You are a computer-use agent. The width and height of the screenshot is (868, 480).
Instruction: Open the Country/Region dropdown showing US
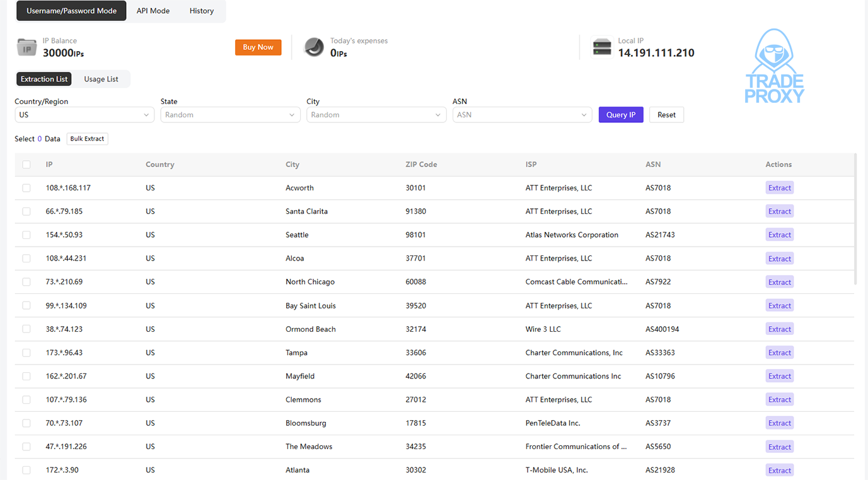(84, 115)
